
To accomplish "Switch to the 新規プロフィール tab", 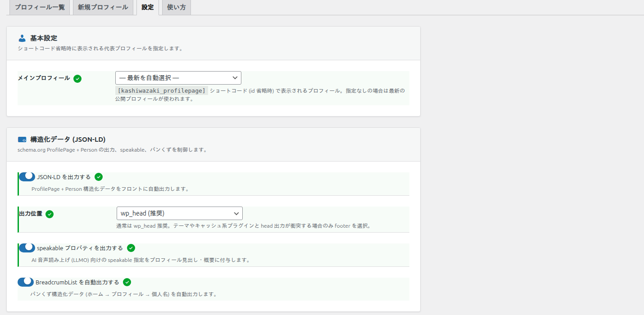I will coord(103,7).
